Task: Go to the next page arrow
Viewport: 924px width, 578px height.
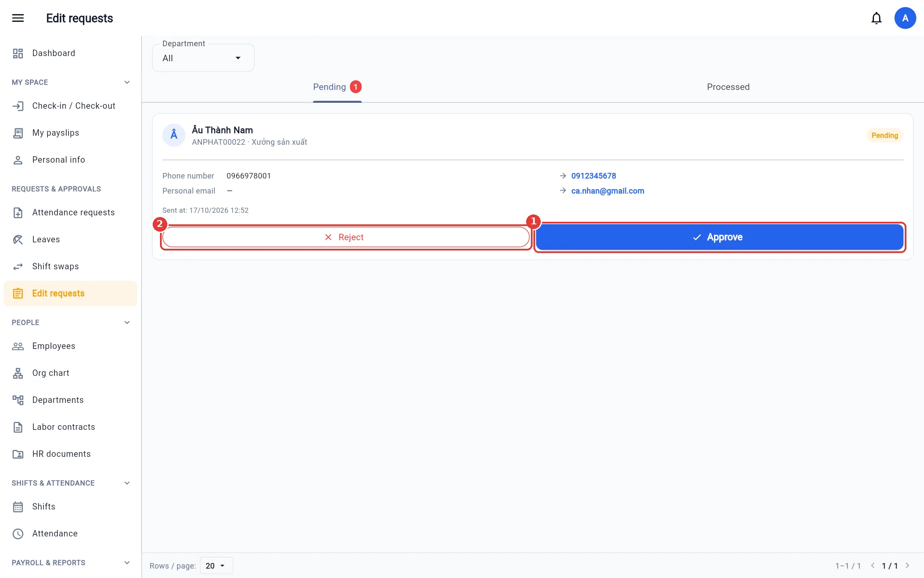Action: pyautogui.click(x=907, y=566)
